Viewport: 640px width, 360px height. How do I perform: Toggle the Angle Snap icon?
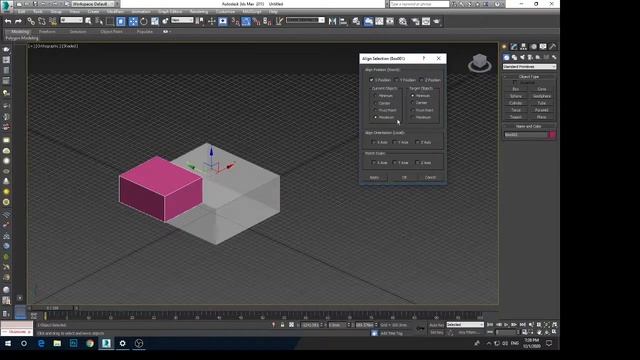click(x=246, y=21)
